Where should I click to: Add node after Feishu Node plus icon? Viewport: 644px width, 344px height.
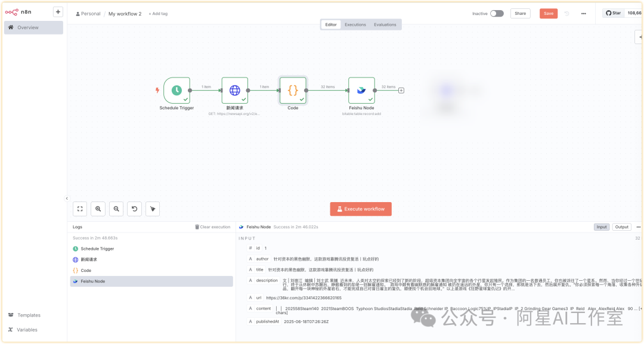(x=401, y=90)
